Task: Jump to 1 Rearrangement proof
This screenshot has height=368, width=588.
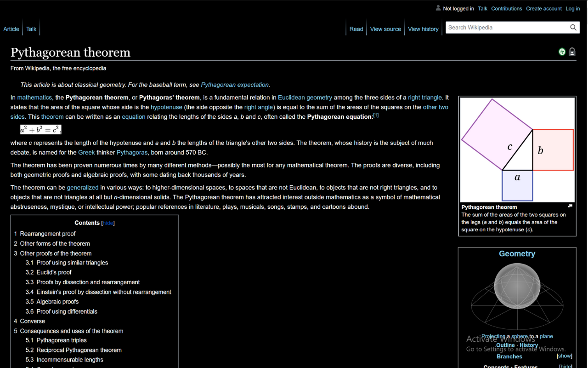Action: pyautogui.click(x=45, y=234)
